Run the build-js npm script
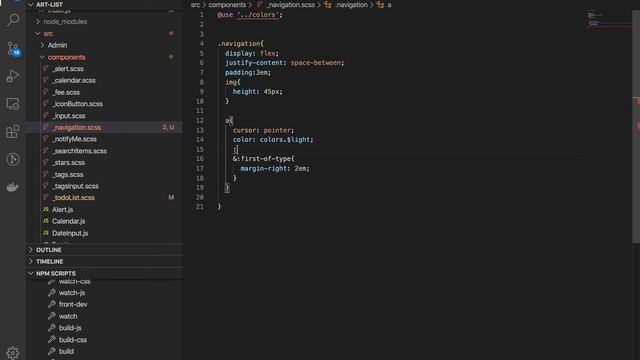 (70, 328)
